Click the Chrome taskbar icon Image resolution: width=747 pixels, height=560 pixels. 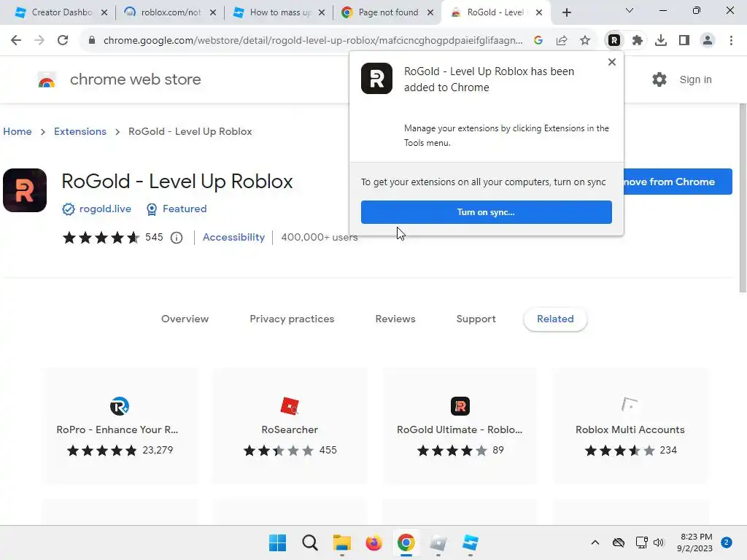coord(406,542)
